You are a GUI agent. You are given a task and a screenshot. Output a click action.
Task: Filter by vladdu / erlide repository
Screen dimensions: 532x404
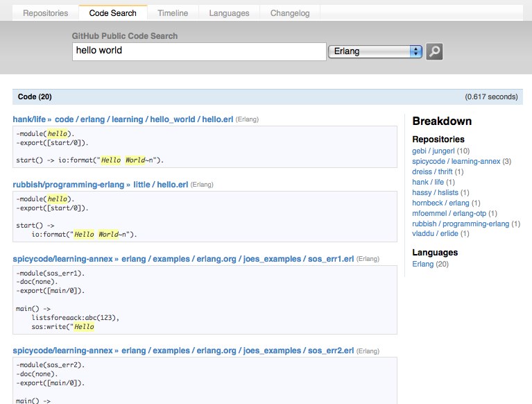coord(433,234)
